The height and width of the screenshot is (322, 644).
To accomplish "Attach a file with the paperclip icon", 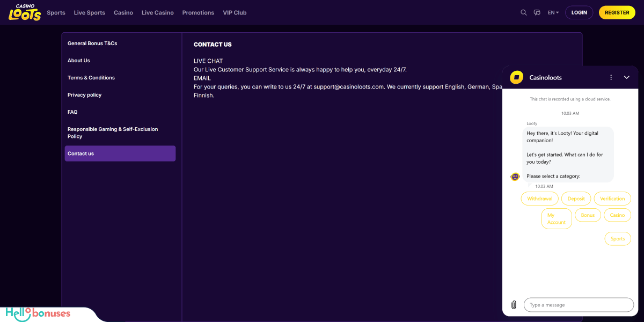I will (x=514, y=305).
